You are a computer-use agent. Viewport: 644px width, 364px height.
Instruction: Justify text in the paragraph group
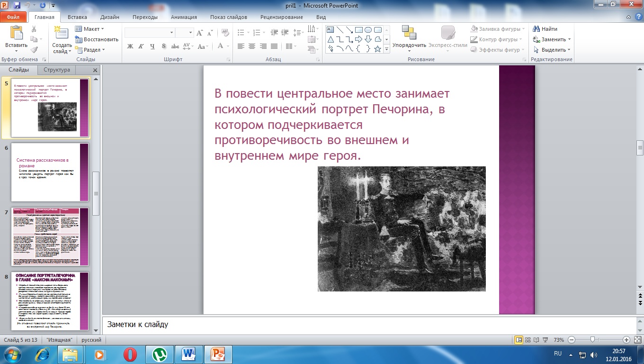pos(274,46)
